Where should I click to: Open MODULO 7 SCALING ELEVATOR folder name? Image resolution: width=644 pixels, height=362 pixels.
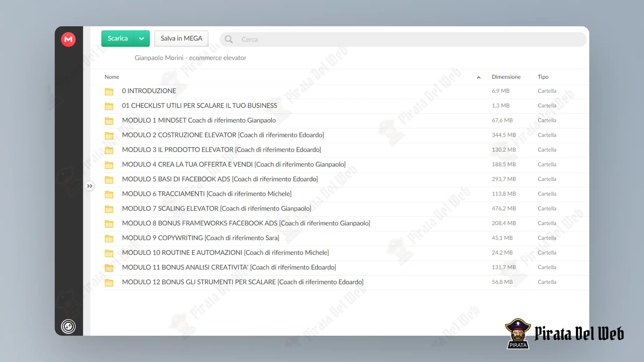click(217, 208)
